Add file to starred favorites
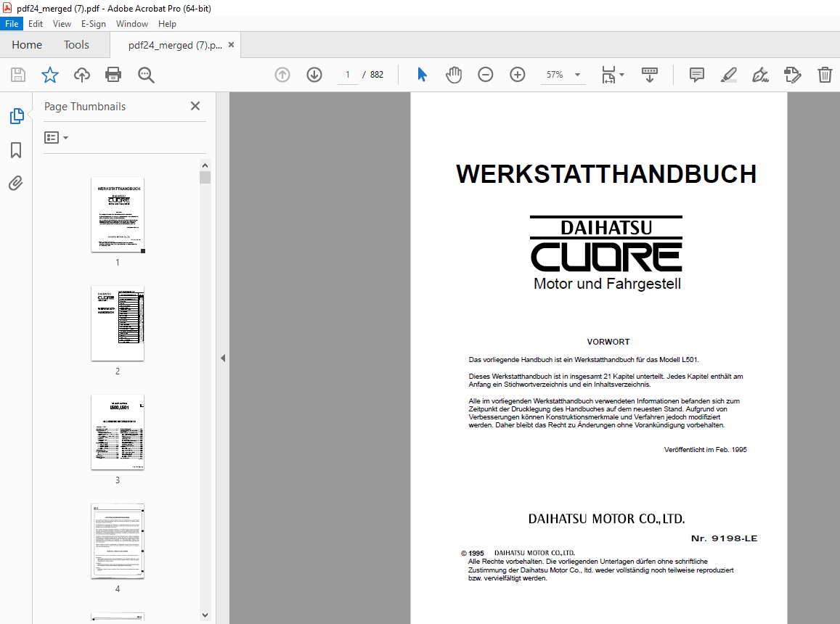This screenshot has width=840, height=624. pos(50,75)
